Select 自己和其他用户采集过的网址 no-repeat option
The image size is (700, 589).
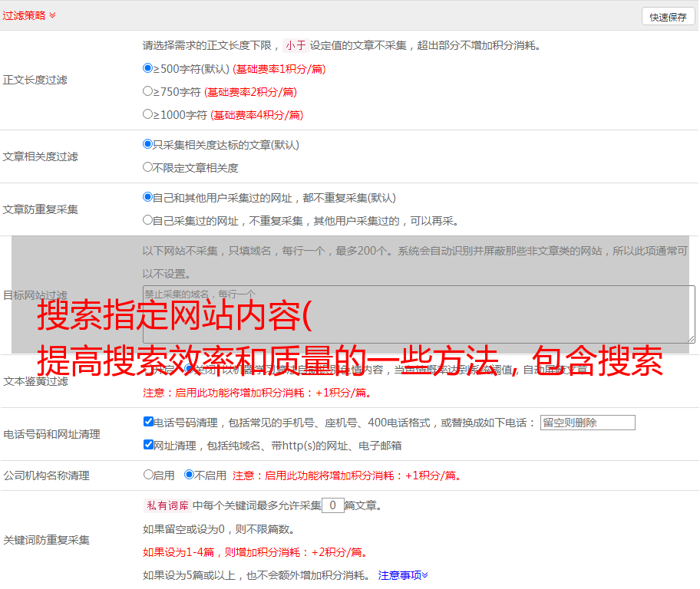tap(148, 197)
